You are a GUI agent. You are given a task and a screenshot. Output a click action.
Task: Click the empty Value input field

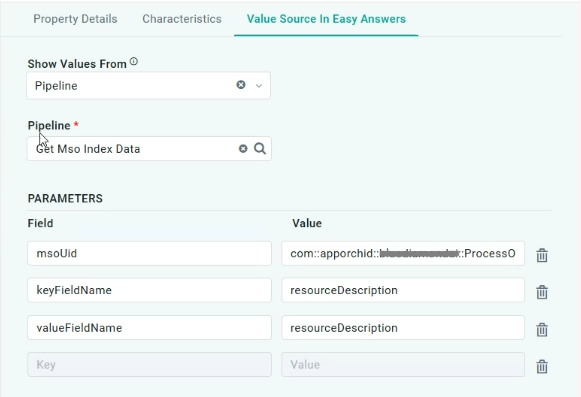[x=403, y=364]
